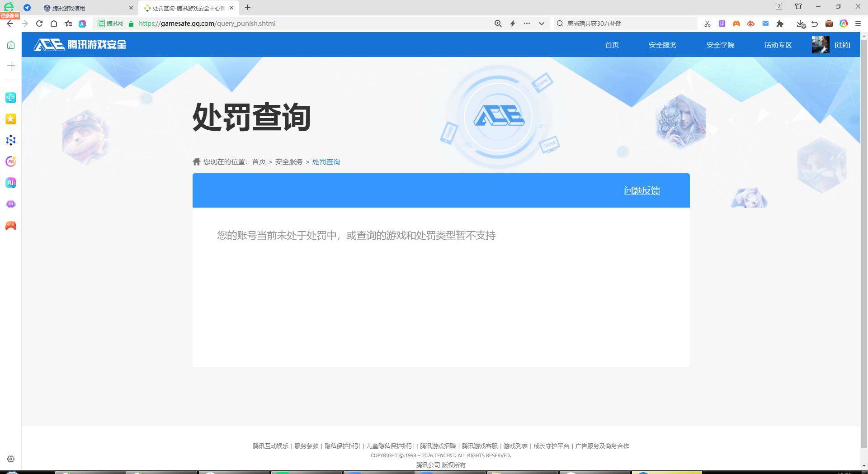This screenshot has width=868, height=474.
Task: Click the search box showing 唐尚珺共获30万补助
Action: (x=626, y=24)
